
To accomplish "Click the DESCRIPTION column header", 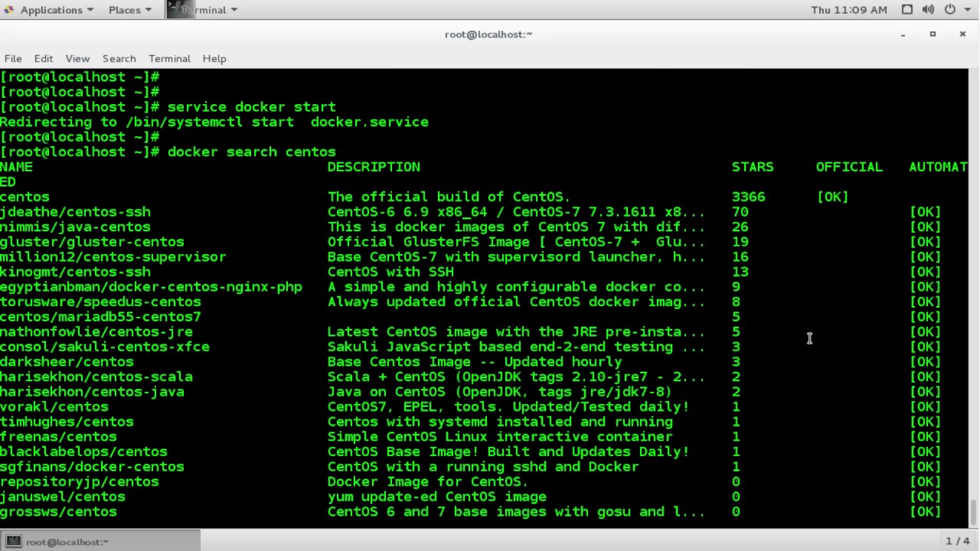I will point(374,167).
